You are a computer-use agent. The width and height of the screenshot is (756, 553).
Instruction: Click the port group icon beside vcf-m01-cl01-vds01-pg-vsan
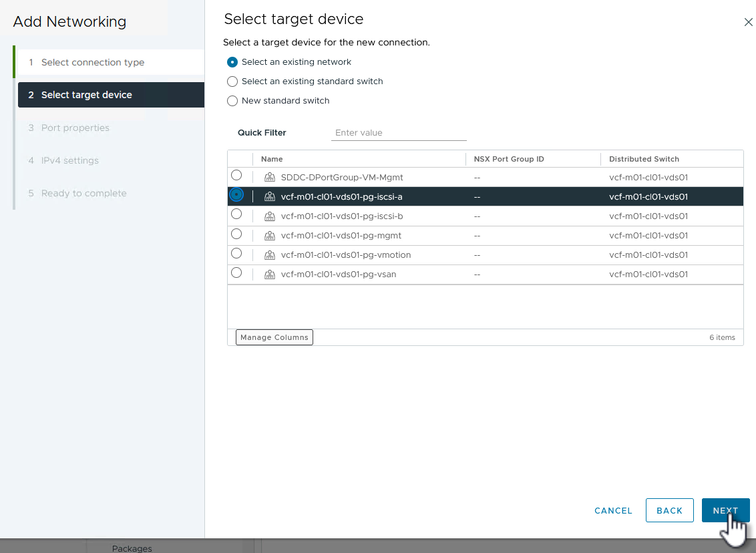tap(270, 274)
